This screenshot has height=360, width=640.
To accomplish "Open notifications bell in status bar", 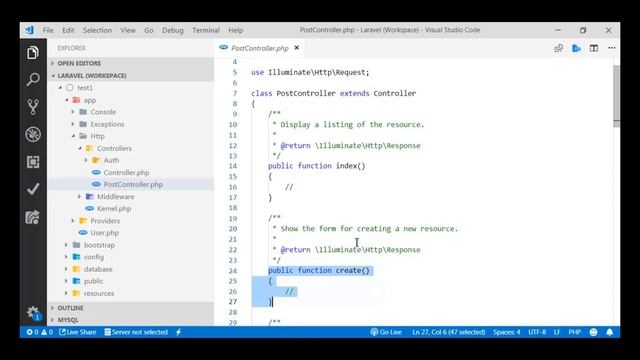I will click(609, 332).
